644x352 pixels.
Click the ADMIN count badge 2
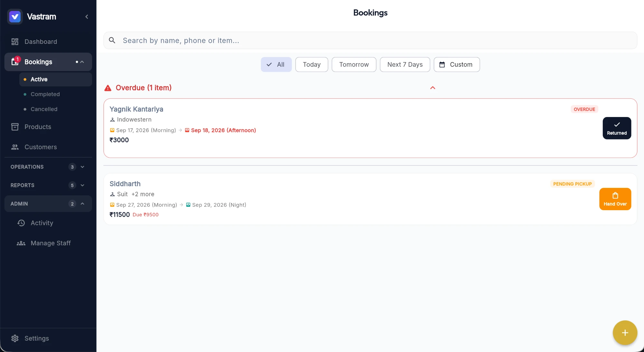(x=72, y=204)
